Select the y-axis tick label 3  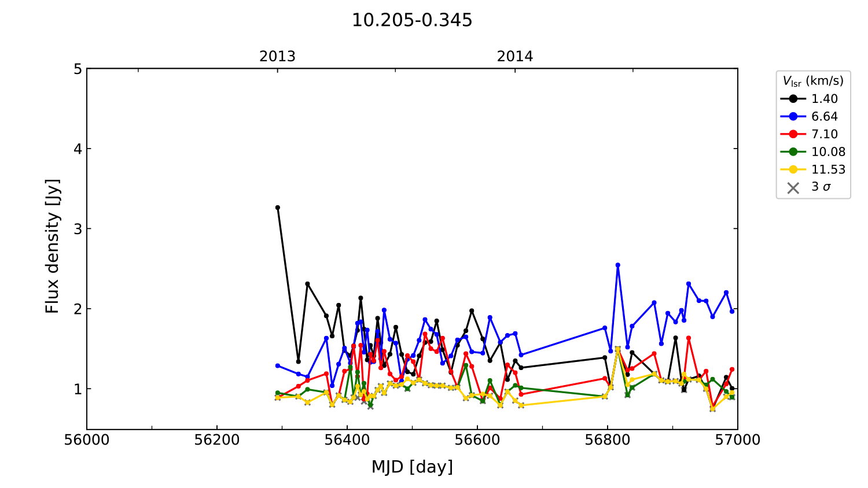coord(78,229)
